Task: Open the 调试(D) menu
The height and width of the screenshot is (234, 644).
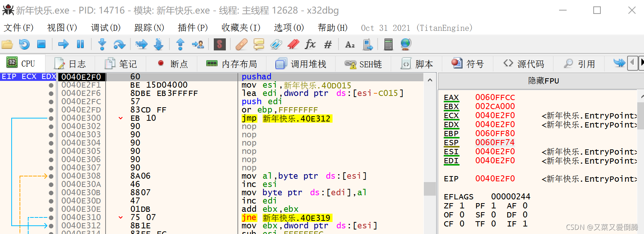Action: (106, 28)
